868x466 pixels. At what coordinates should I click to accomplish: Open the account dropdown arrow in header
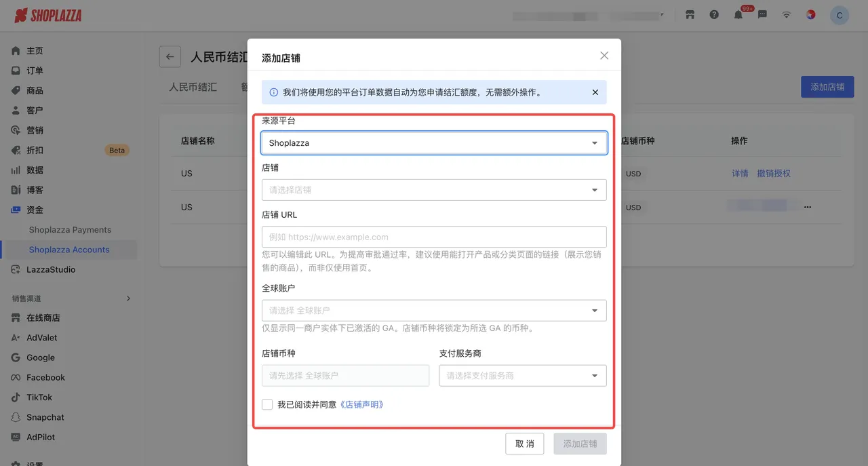pyautogui.click(x=662, y=15)
